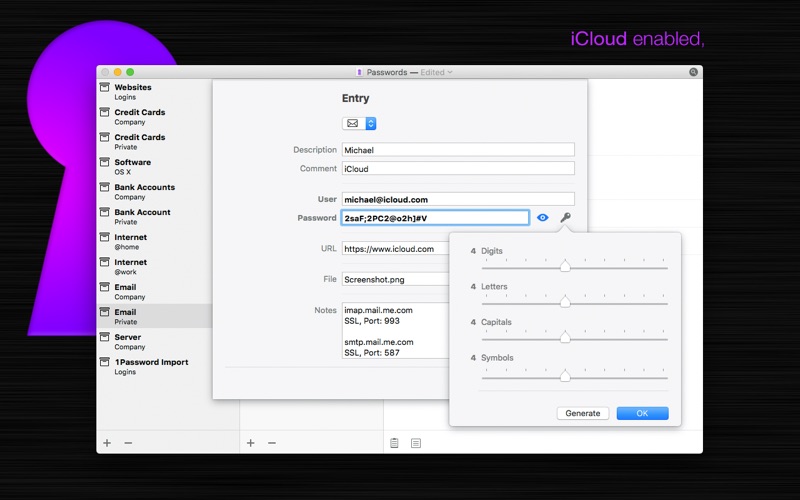Click the archive icon beside Credit Cards Private
This screenshot has height=500, width=800.
point(104,137)
